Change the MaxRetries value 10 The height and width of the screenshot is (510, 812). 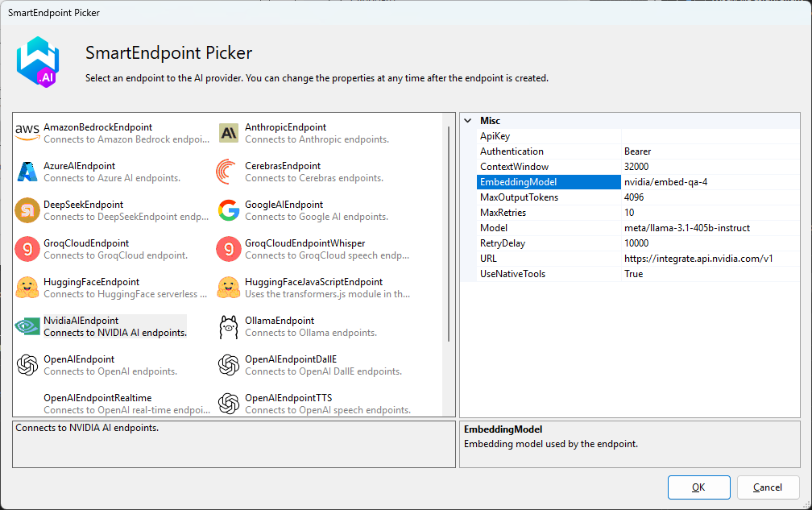(x=710, y=212)
